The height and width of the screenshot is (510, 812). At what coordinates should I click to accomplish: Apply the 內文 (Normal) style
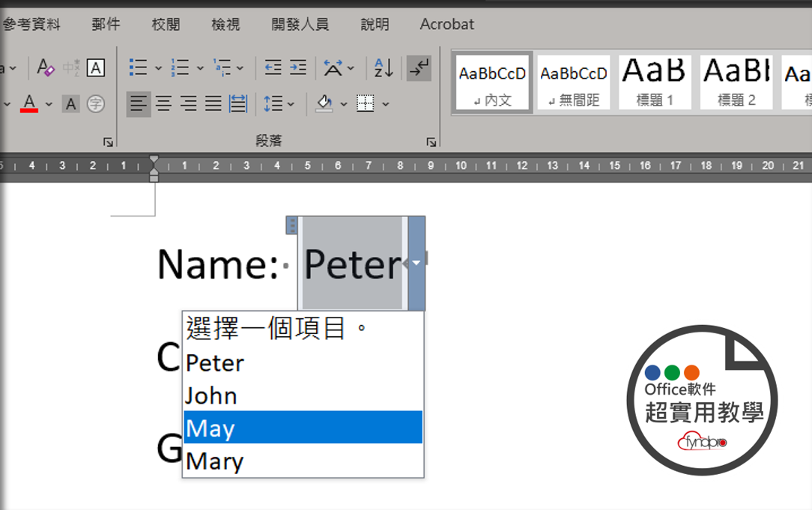click(492, 82)
